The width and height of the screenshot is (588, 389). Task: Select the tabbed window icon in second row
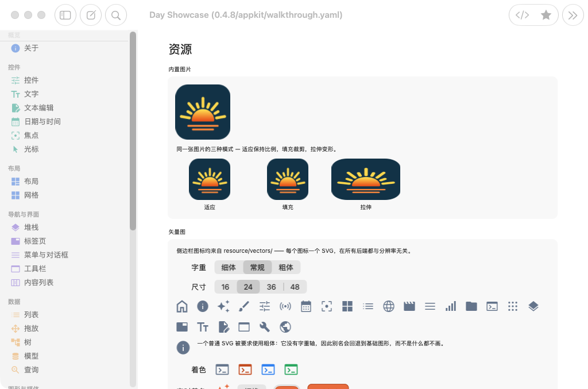[x=182, y=327]
